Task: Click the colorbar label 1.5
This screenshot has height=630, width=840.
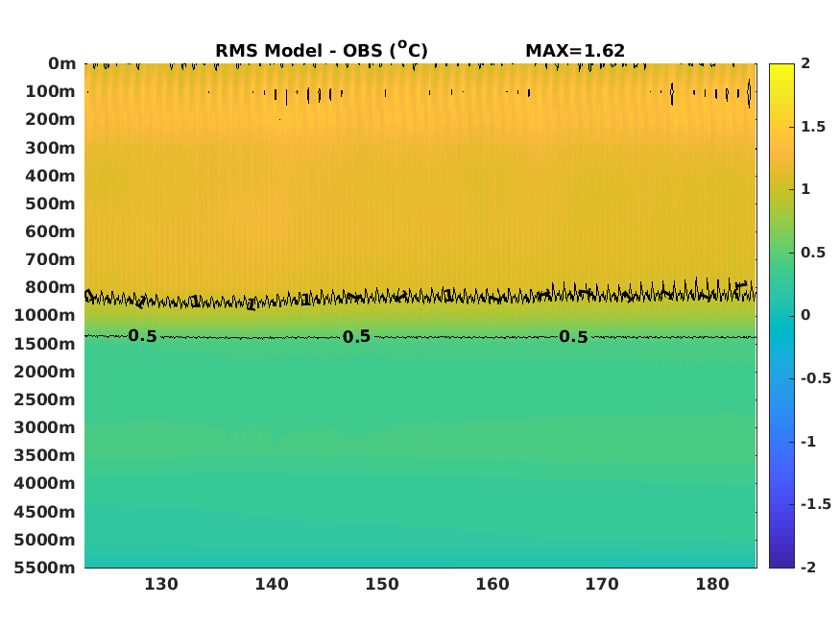Action: tap(813, 127)
